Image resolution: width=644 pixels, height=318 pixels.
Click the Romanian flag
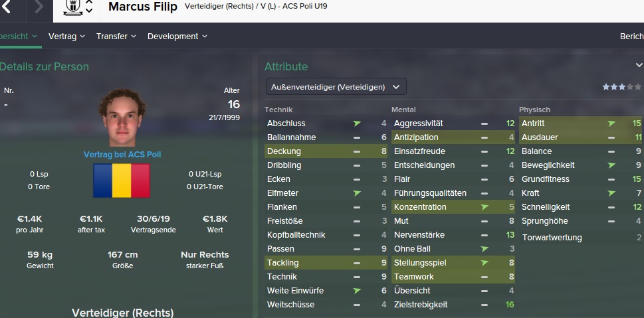click(122, 180)
